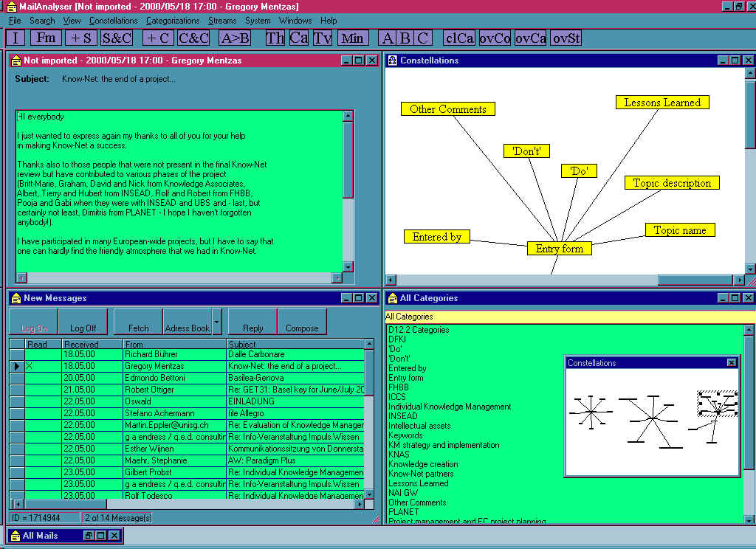Click the Fetch button
The image size is (756, 549).
tap(138, 328)
